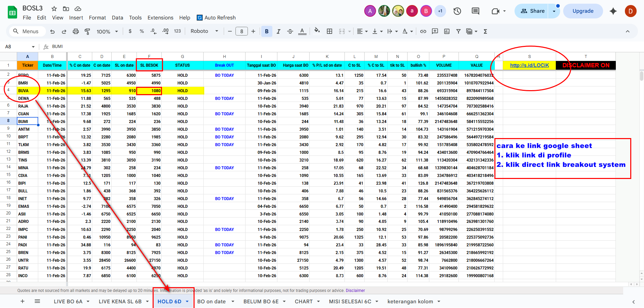644x308 pixels.
Task: Click the print icon in toolbar
Action: coord(76,32)
